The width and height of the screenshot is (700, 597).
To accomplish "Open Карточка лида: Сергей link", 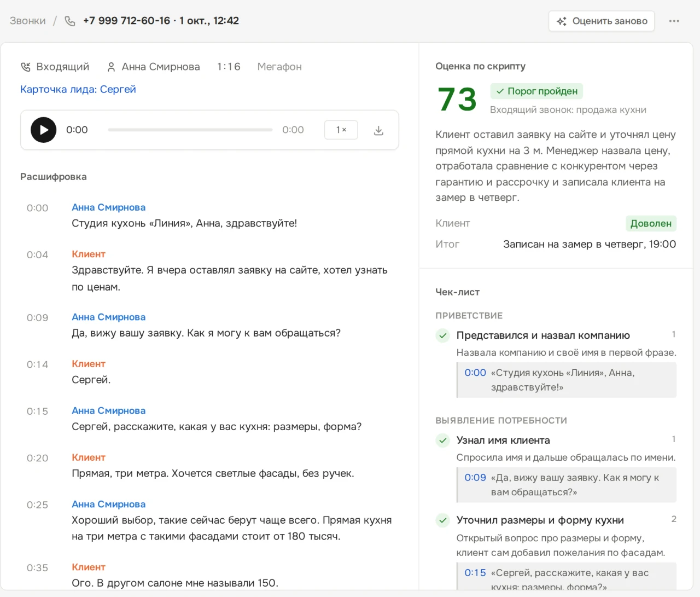I will [x=78, y=89].
